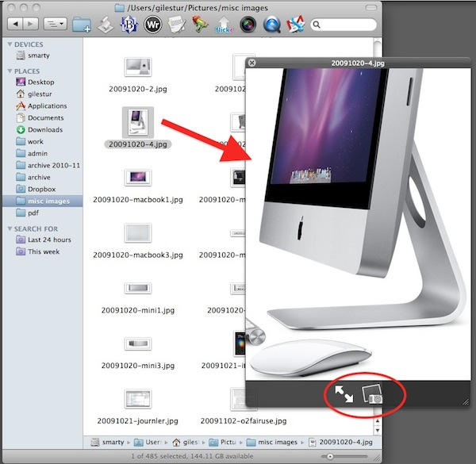Screen dimensions: 476x464
Task: Click the mail stamp toolbar icon
Action: click(x=295, y=24)
